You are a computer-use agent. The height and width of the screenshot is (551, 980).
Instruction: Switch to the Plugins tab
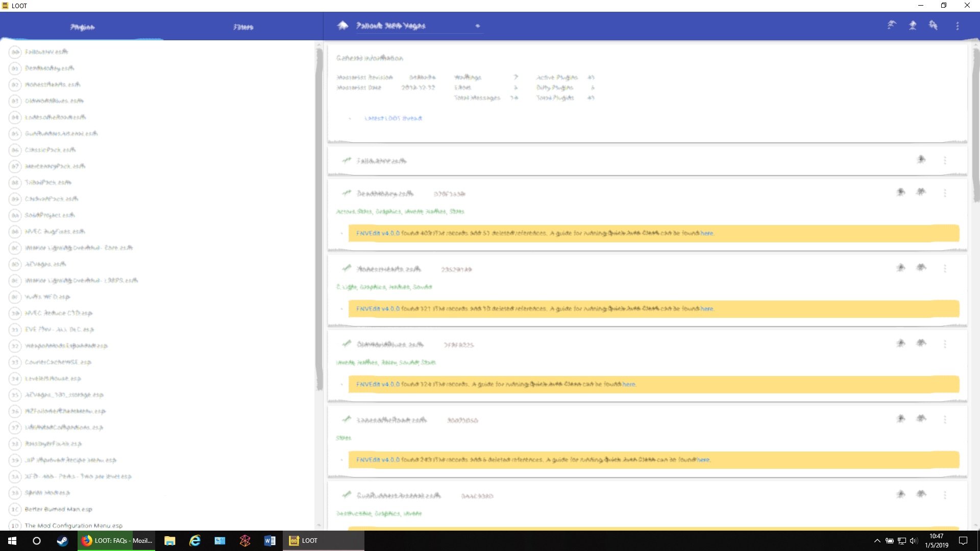[82, 27]
